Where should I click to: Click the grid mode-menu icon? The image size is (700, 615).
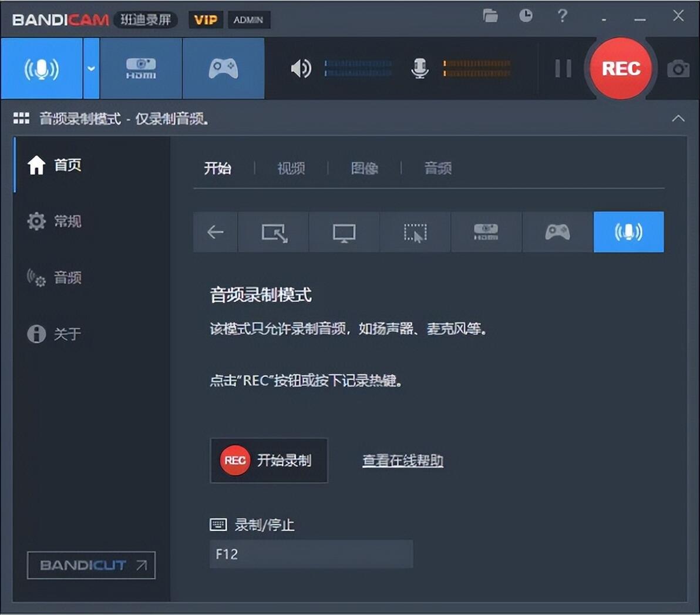coord(21,118)
